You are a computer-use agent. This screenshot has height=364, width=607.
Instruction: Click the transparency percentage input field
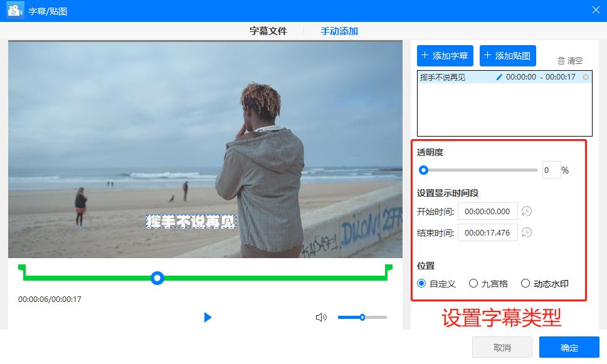(551, 170)
